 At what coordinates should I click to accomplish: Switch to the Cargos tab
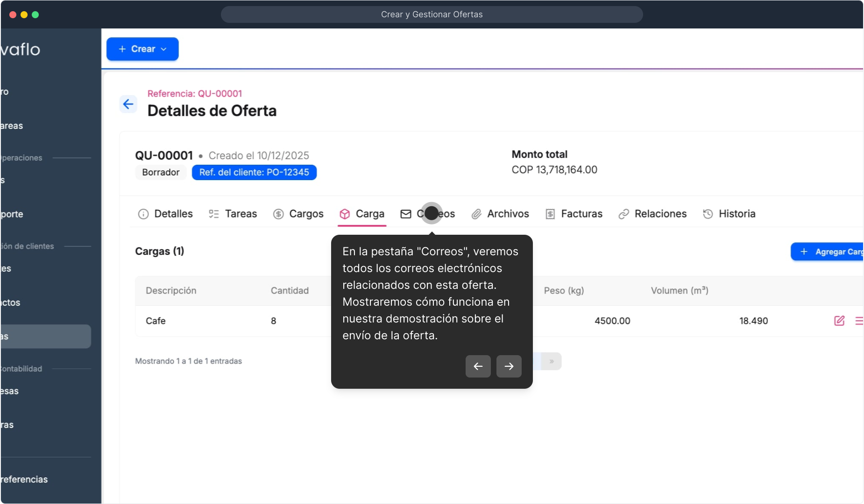[298, 214]
